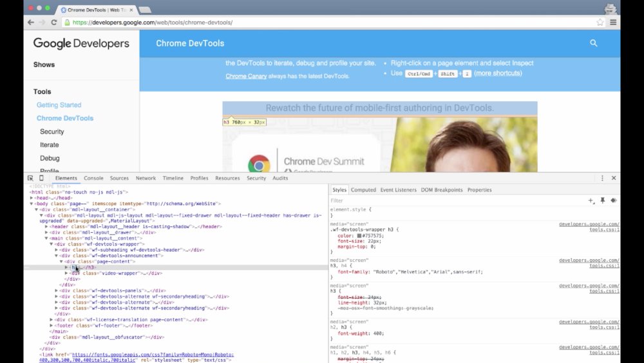Screen dimensions: 644x363
Task: Open Event Listeners sidebar tab
Action: (x=398, y=190)
